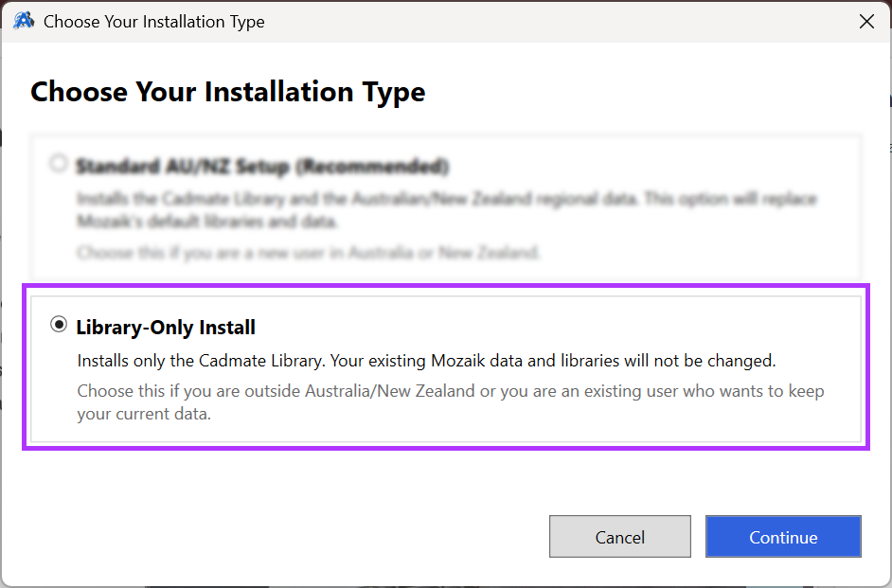Viewport: 892px width, 588px height.
Task: Abort installation by pressing Cancel
Action: pos(620,536)
